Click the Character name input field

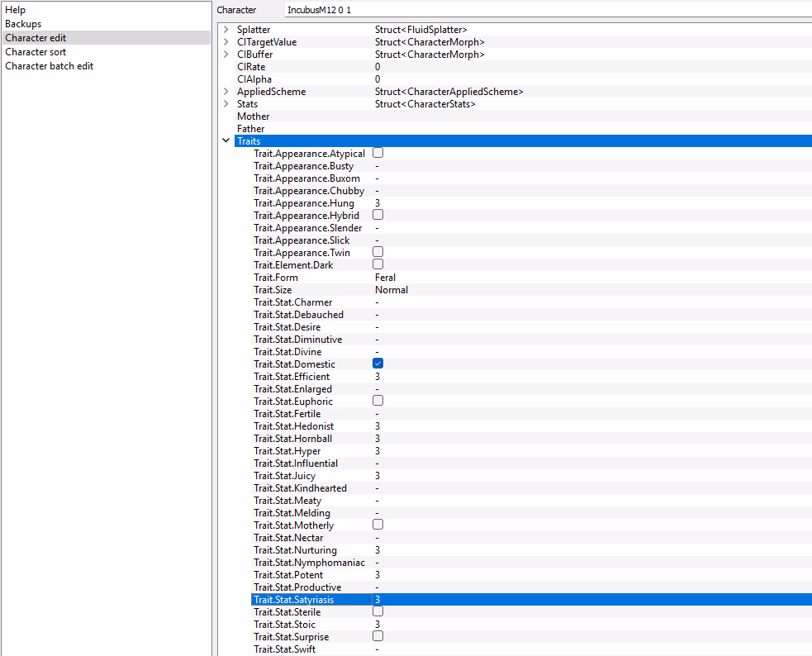coord(545,10)
